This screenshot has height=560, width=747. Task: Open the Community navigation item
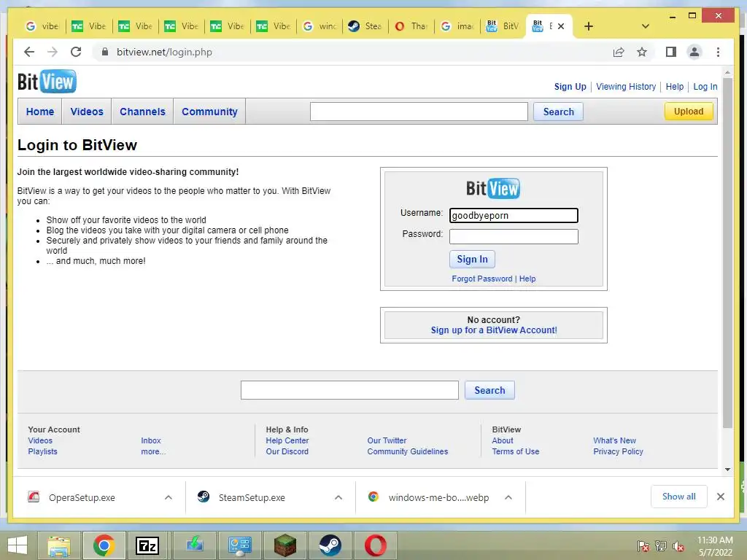point(209,112)
